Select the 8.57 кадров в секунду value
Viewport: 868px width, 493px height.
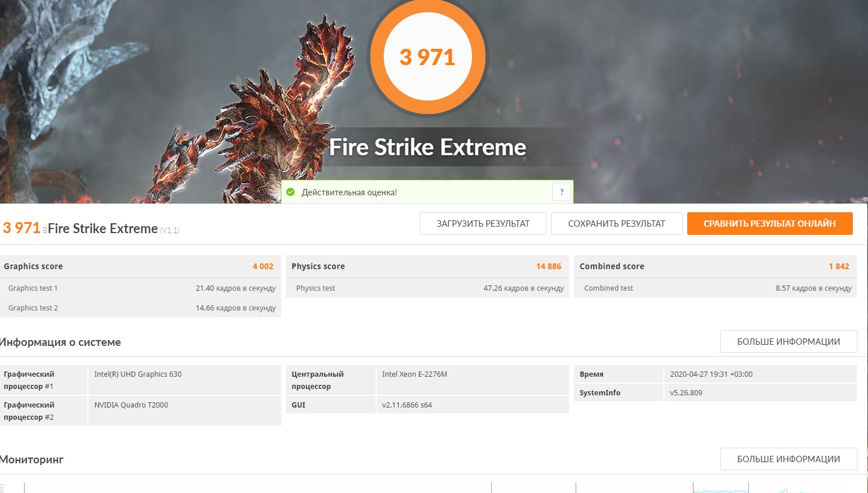(x=813, y=288)
